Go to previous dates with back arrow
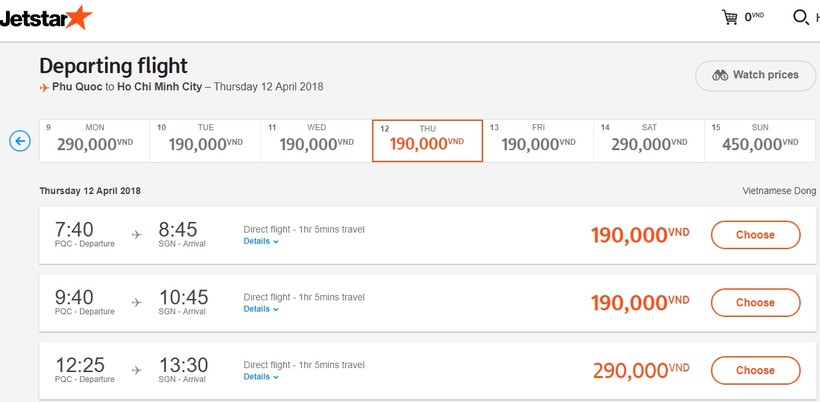 20,141
